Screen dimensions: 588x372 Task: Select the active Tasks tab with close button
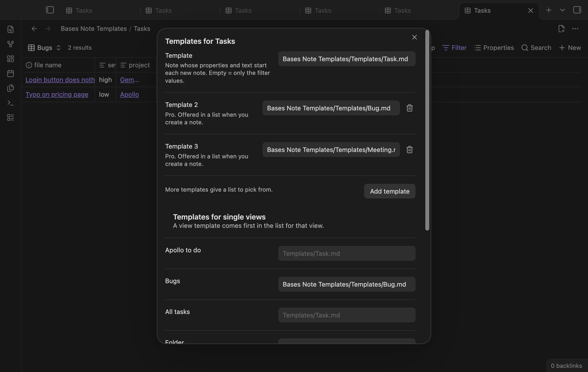(x=499, y=10)
